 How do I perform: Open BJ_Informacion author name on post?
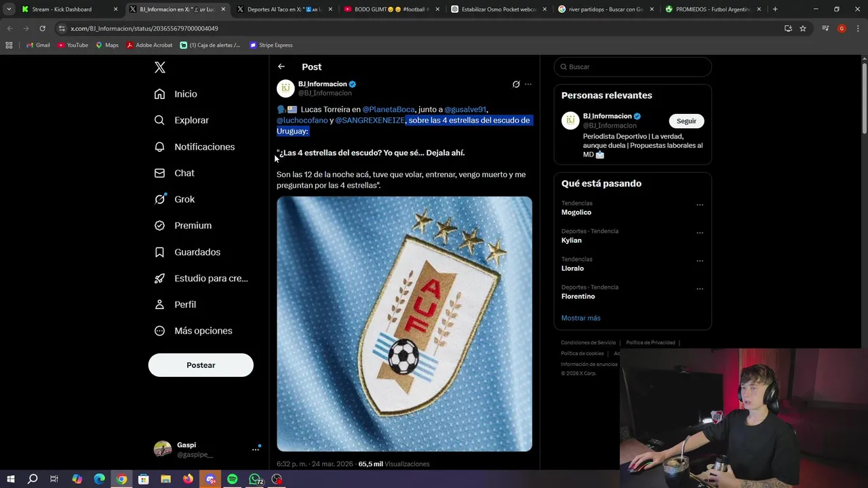coord(322,84)
